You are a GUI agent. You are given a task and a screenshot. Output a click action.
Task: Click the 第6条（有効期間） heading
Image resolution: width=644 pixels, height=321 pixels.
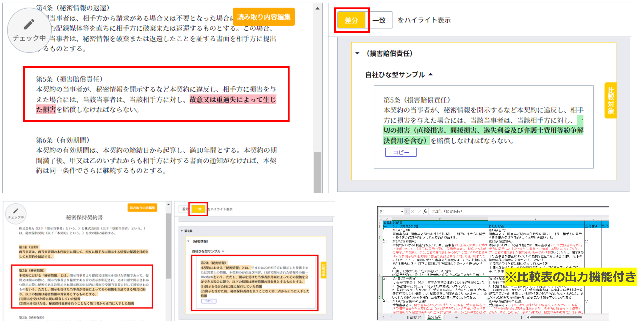tap(62, 140)
